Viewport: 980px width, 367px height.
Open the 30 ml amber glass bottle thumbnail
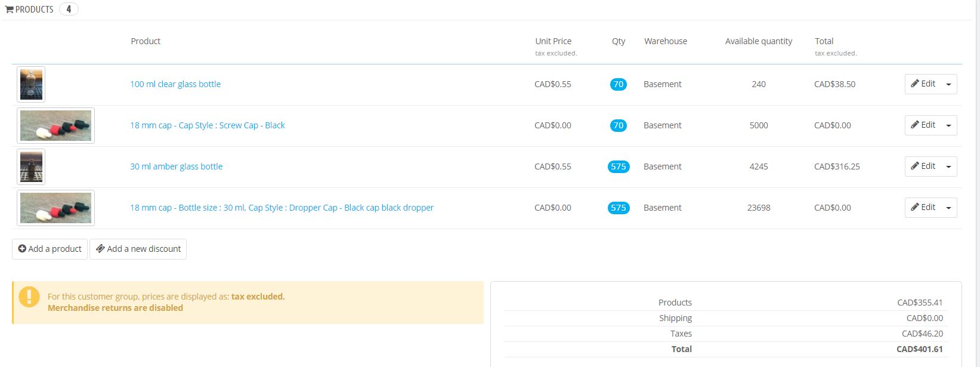[x=31, y=166]
